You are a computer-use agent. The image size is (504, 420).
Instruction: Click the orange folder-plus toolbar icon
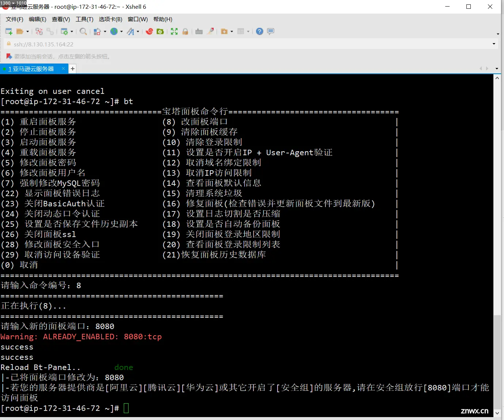(224, 31)
